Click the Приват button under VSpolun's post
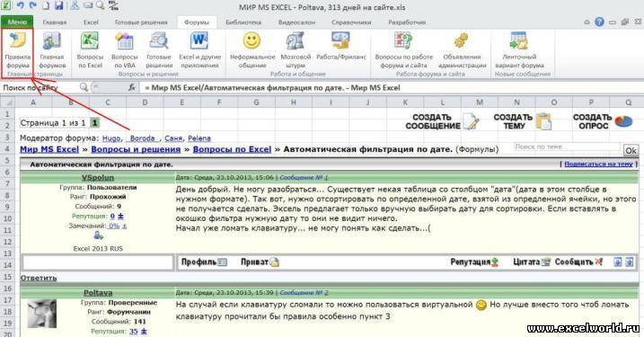Screen dimensions: 644x337 click(x=260, y=262)
